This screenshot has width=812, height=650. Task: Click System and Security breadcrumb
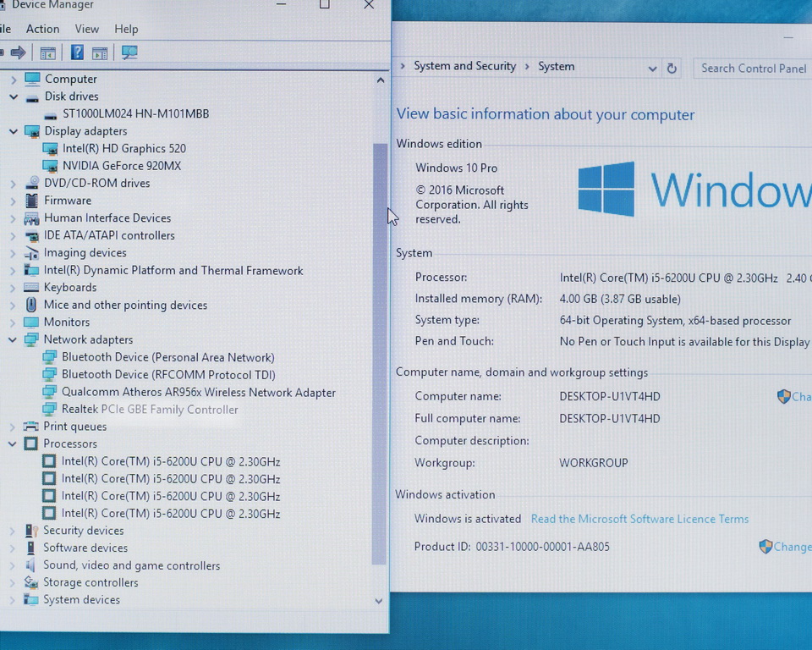click(x=464, y=66)
